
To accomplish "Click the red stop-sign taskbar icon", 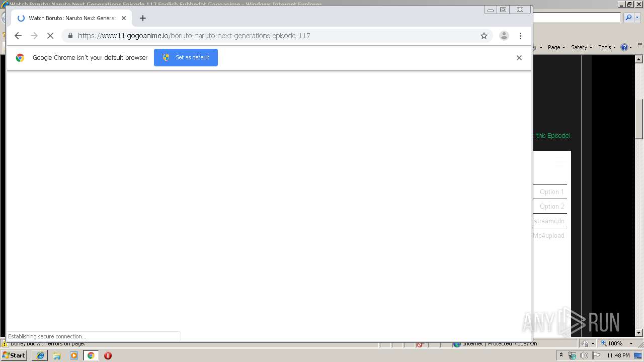I will point(108,355).
